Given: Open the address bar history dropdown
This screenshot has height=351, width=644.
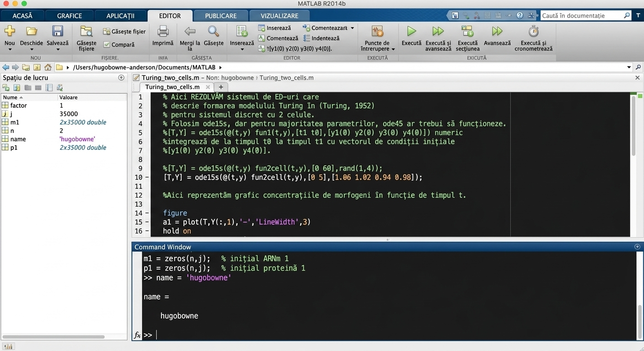Looking at the screenshot, I should tap(629, 67).
